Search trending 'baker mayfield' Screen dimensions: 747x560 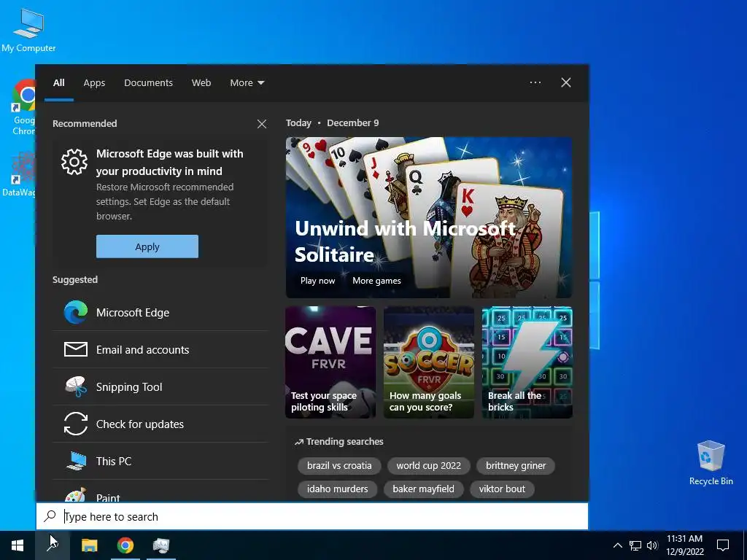[x=424, y=489]
